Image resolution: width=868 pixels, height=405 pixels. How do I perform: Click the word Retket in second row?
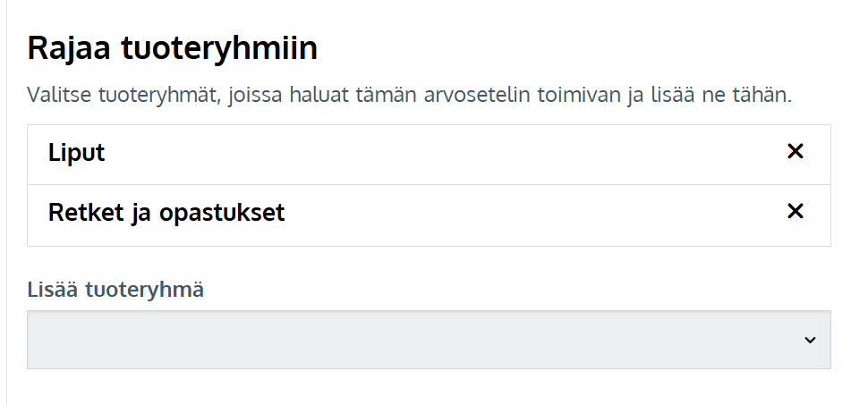point(80,214)
